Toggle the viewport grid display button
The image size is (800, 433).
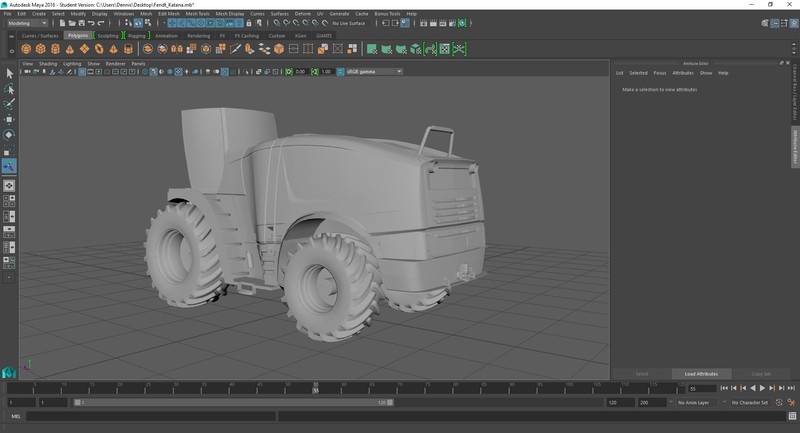[82, 72]
